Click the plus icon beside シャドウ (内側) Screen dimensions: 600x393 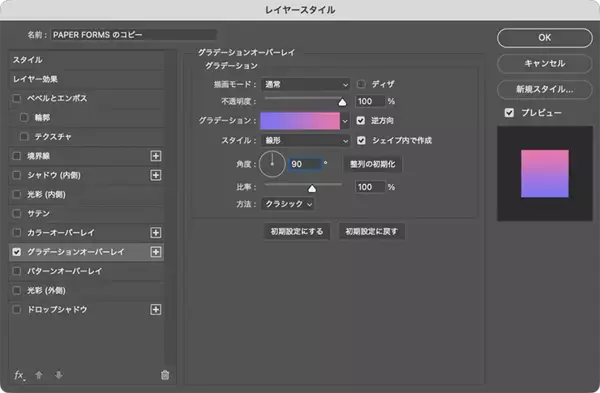pos(156,175)
